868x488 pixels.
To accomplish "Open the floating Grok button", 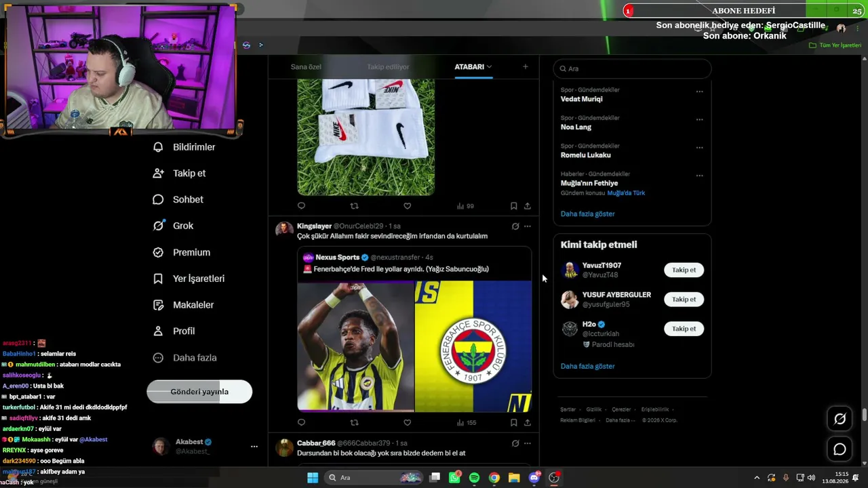I will (840, 419).
